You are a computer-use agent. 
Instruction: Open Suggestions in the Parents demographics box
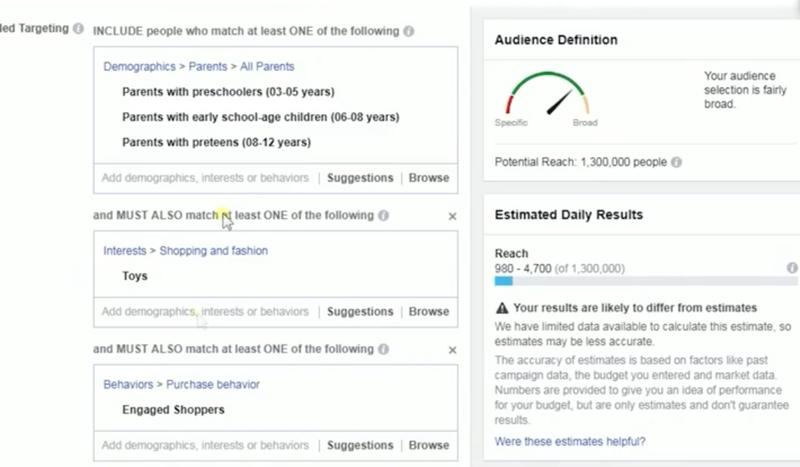(360, 178)
